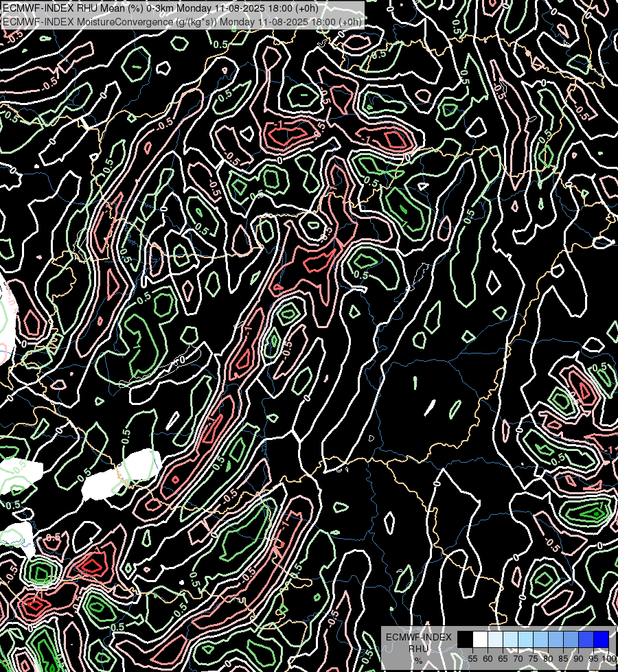
Task: Select the palest blue swatch between 60 and 65
Action: [x=495, y=639]
